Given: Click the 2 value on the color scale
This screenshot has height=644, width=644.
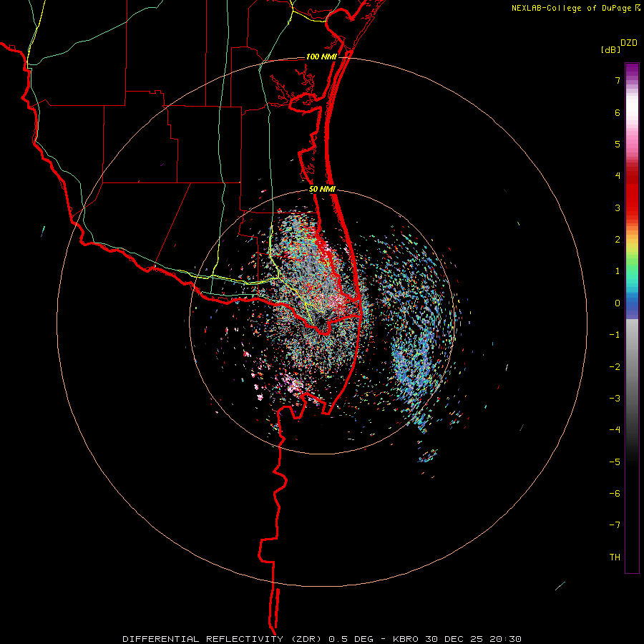Looking at the screenshot, I should pyautogui.click(x=618, y=240).
